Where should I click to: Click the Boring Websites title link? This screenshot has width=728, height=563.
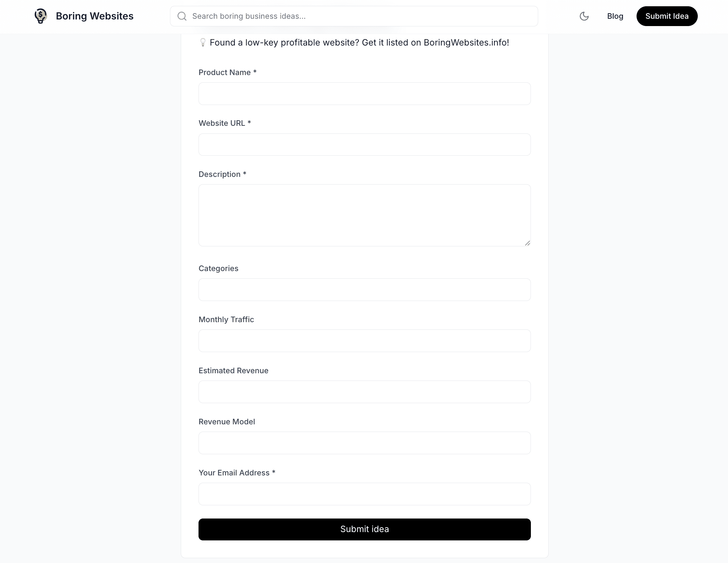pyautogui.click(x=95, y=16)
